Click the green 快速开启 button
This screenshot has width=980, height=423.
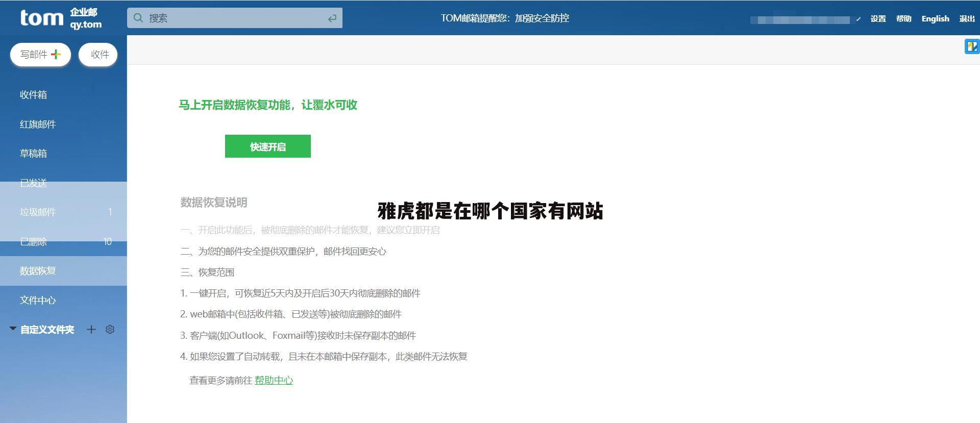267,146
